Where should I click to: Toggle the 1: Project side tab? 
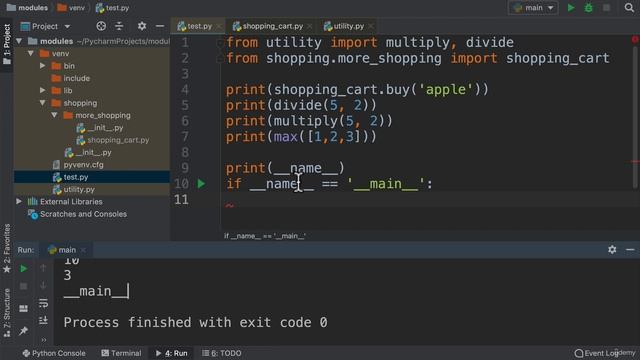[7, 44]
